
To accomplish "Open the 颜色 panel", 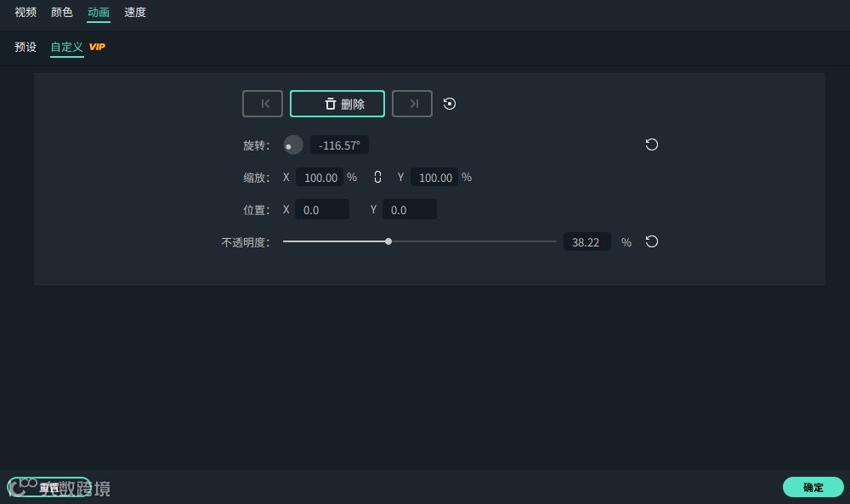I will [x=60, y=12].
